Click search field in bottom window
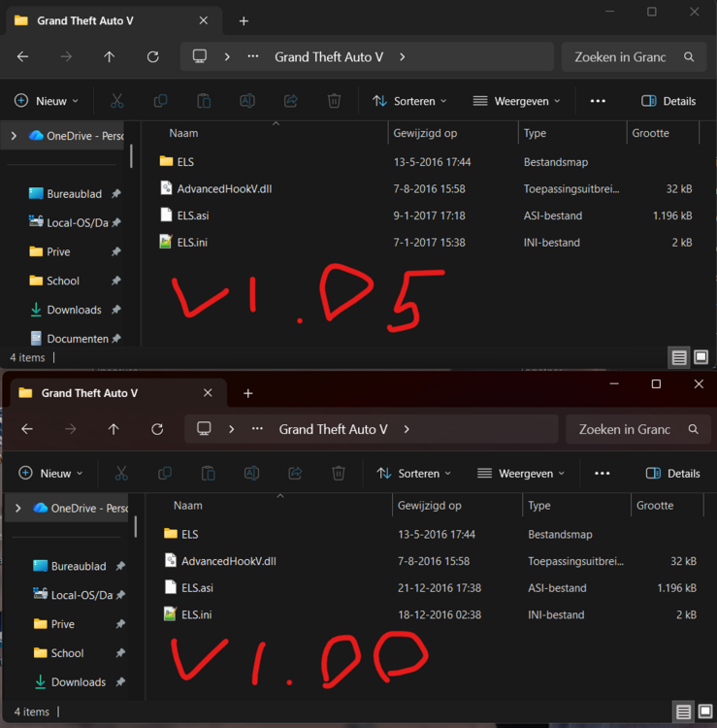This screenshot has height=728, width=717. point(637,429)
